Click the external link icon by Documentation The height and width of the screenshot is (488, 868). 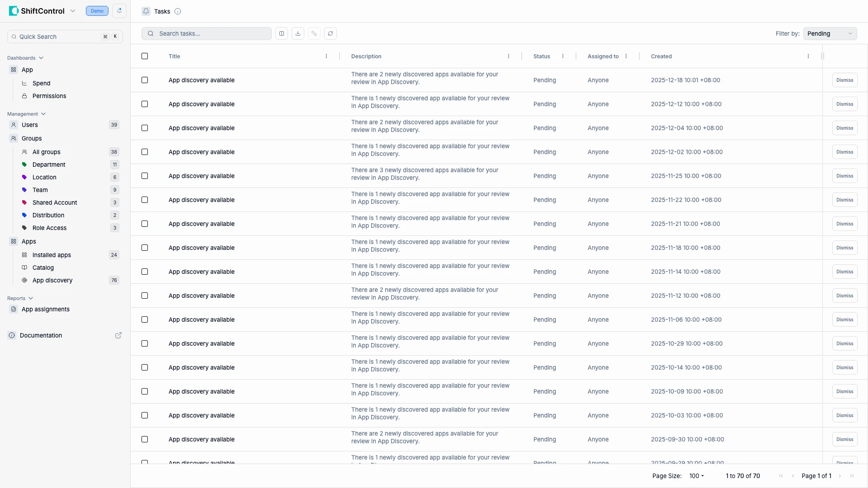pyautogui.click(x=118, y=335)
